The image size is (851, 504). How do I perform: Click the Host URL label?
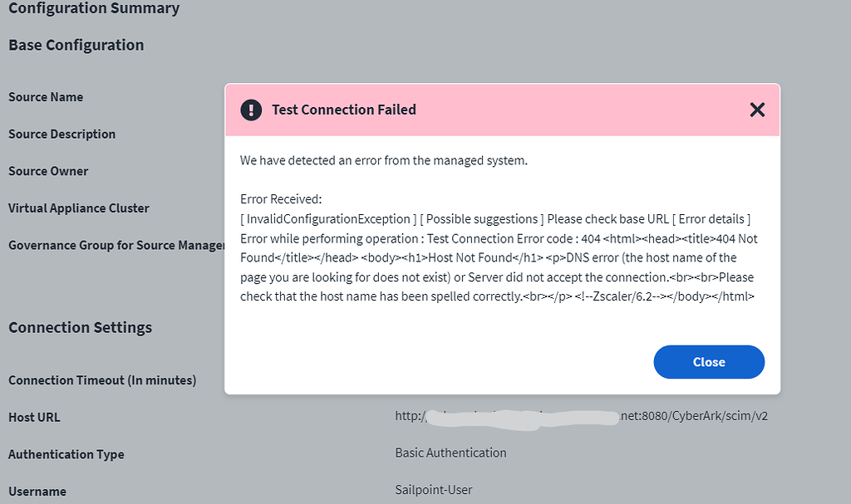(x=34, y=418)
